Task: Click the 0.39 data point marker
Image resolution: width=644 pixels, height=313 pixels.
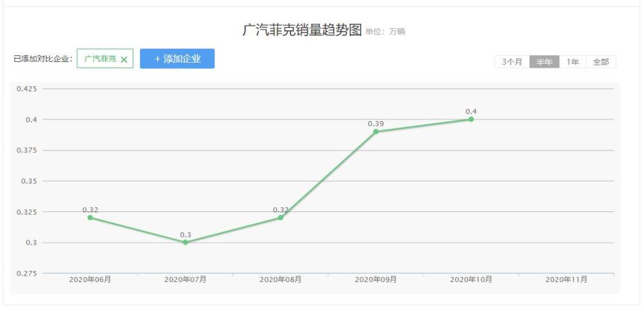Action: [x=376, y=131]
